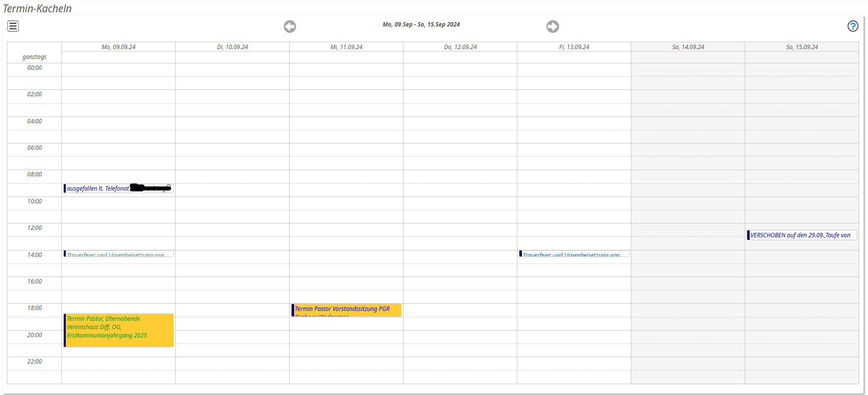Click the 10:00 time slot on Tuesday
The width and height of the screenshot is (868, 395).
[x=232, y=203]
